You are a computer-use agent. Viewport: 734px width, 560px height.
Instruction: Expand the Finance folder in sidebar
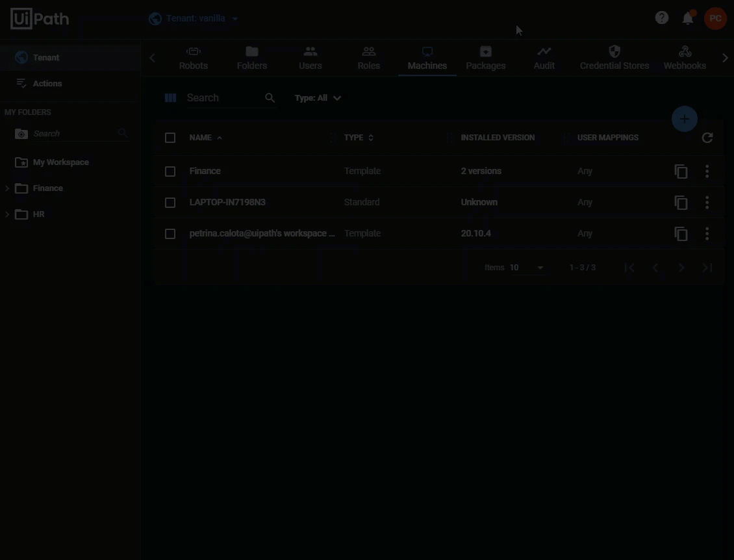[7, 188]
